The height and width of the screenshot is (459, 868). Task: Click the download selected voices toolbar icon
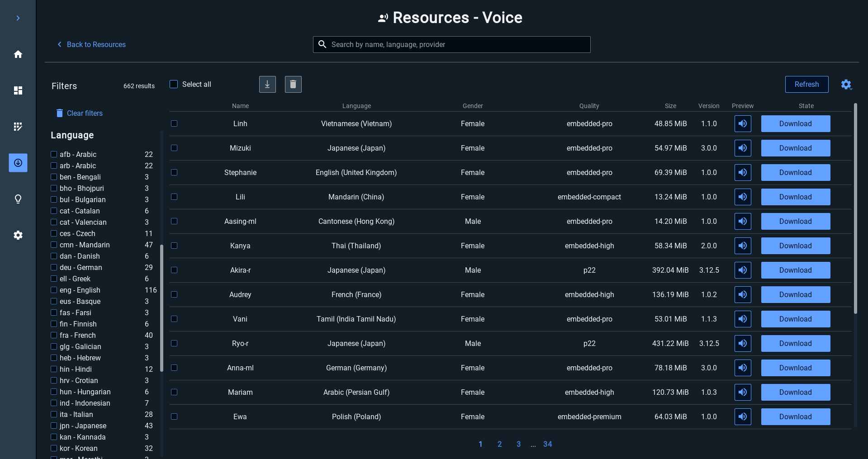[267, 84]
